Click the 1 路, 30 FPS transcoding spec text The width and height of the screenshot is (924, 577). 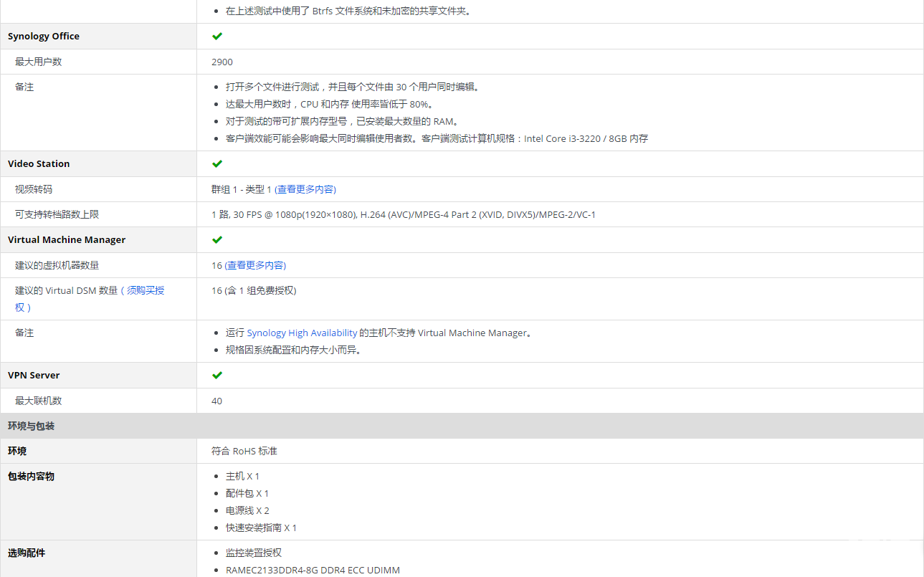tap(404, 214)
